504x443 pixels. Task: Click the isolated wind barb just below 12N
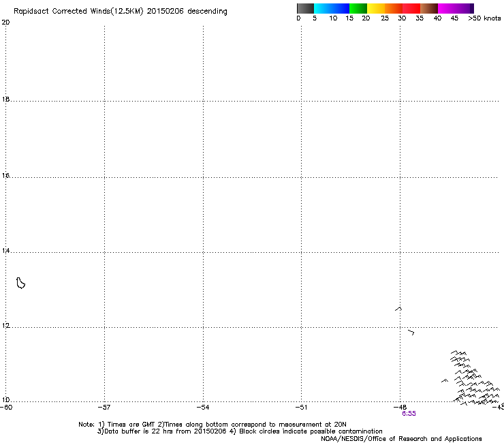411,333
